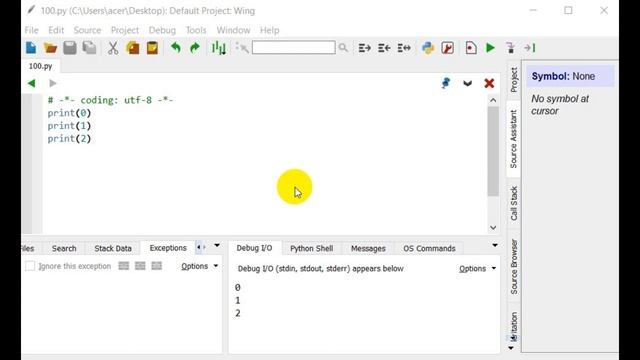Redo the last edit with the green arrow
Screen dimensions: 640x360
point(195,48)
